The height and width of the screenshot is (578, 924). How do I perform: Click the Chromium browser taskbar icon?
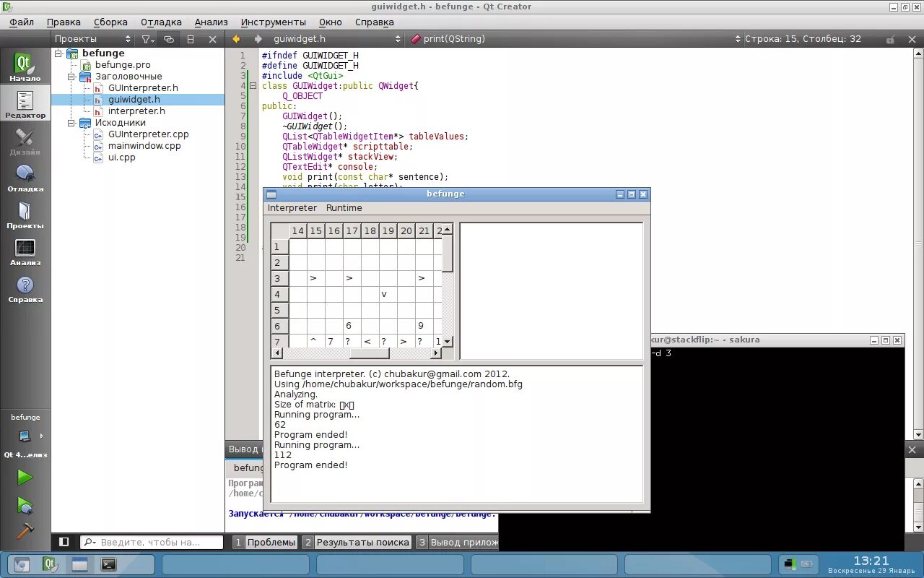(x=22, y=564)
